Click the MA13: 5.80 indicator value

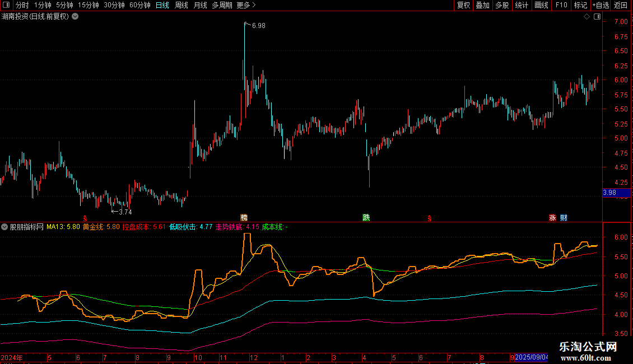coord(63,227)
